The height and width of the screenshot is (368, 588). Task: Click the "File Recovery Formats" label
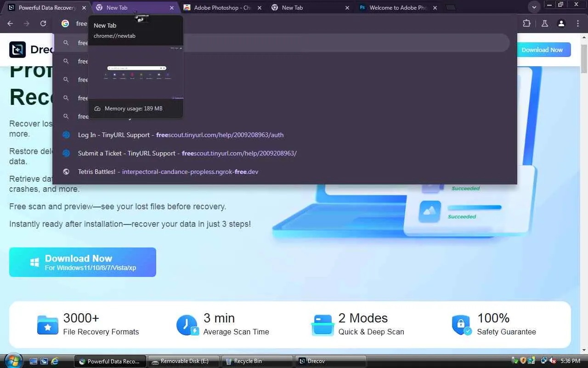click(x=101, y=332)
